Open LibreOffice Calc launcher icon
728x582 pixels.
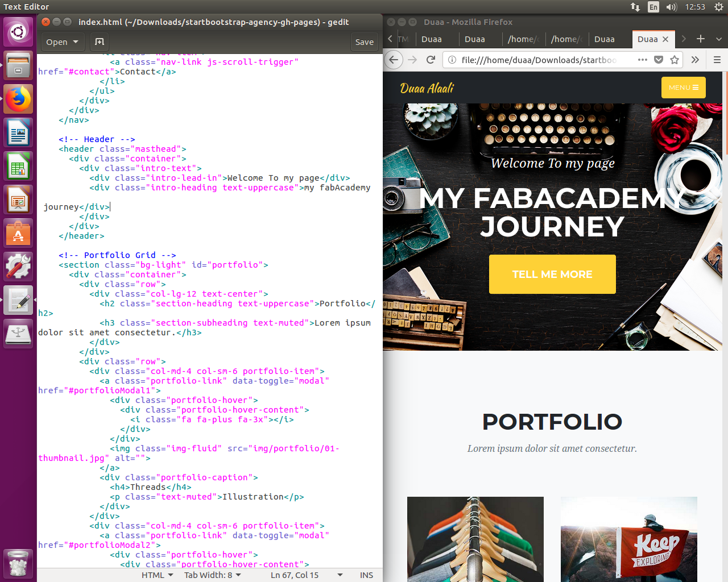point(18,167)
